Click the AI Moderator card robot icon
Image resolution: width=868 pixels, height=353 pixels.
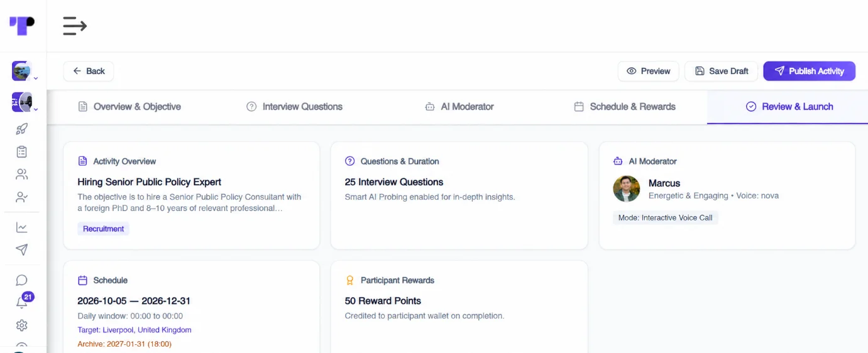[x=618, y=161]
